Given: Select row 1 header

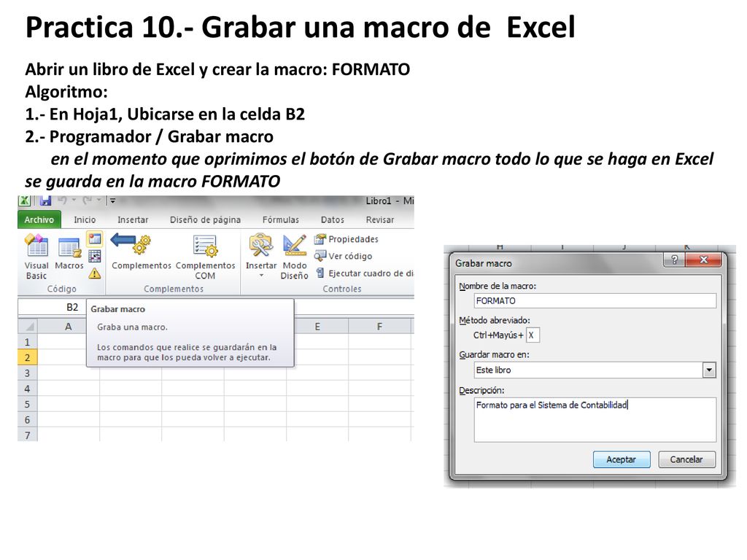Looking at the screenshot, I should (x=27, y=342).
